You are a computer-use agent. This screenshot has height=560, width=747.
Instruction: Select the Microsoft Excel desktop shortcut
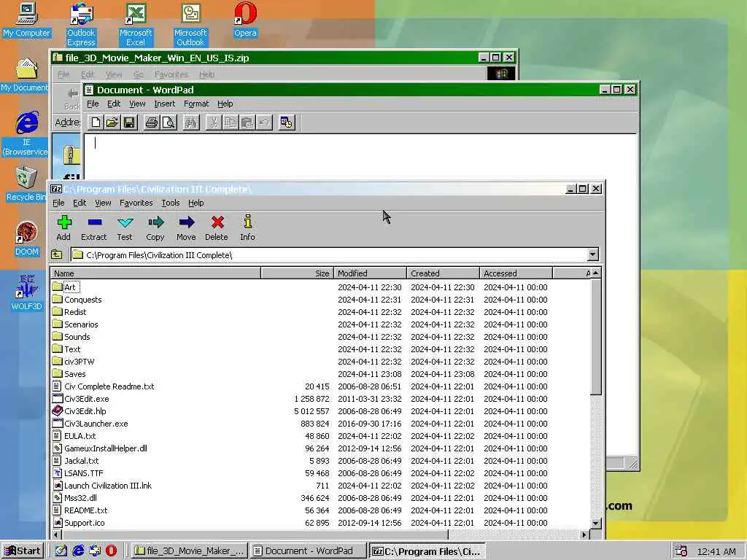(136, 24)
